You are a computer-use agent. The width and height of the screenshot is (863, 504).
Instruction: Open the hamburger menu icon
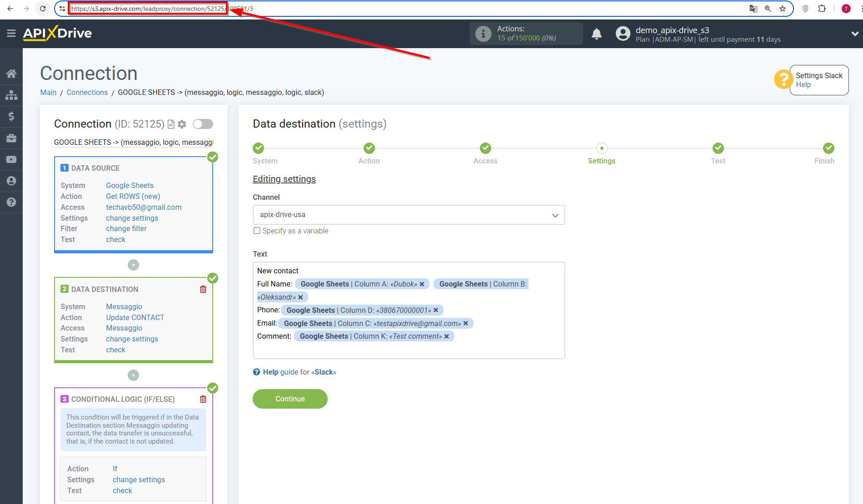point(11,33)
